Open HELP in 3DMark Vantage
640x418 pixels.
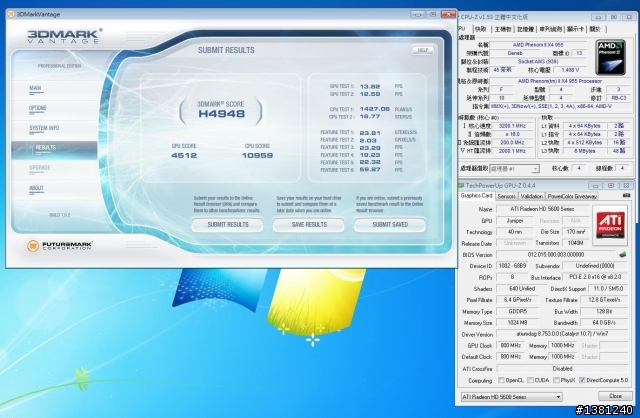point(422,50)
